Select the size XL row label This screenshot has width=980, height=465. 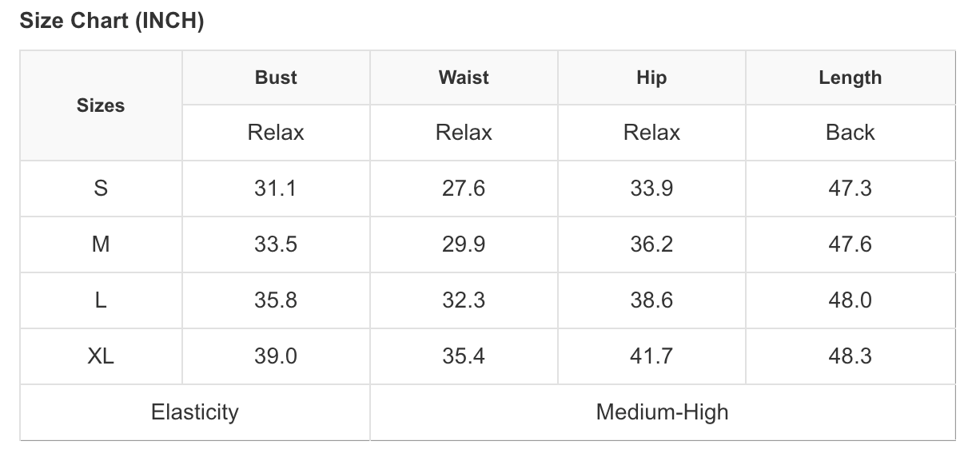click(101, 356)
